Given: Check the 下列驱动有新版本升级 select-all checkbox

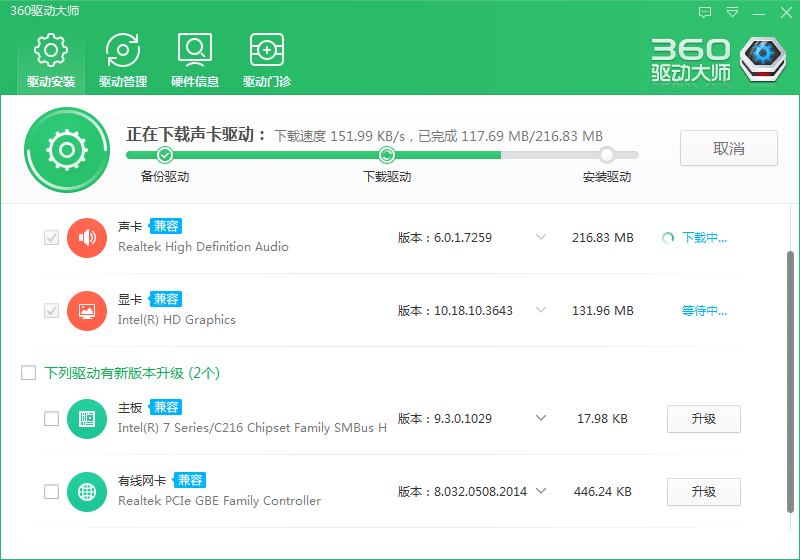Looking at the screenshot, I should [29, 373].
